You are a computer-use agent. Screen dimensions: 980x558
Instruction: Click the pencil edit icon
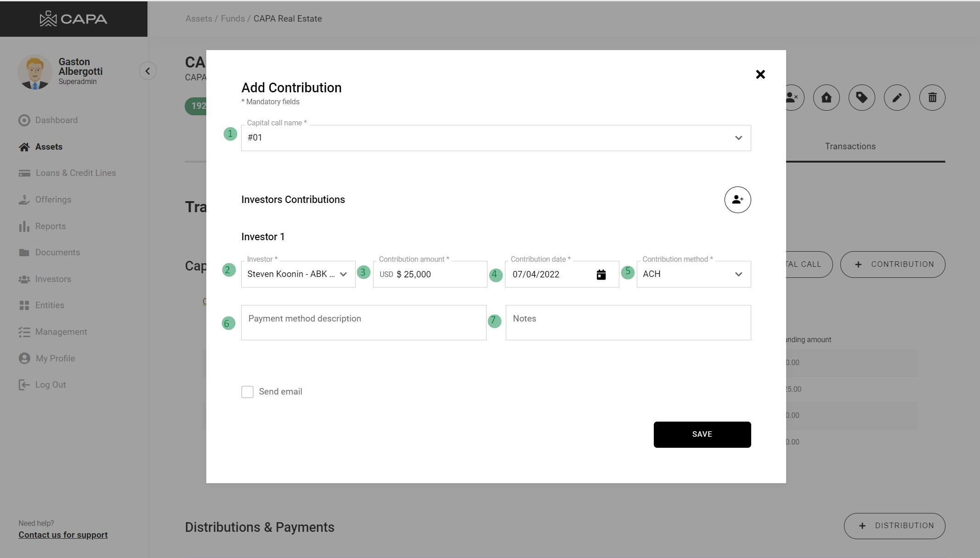(x=897, y=98)
